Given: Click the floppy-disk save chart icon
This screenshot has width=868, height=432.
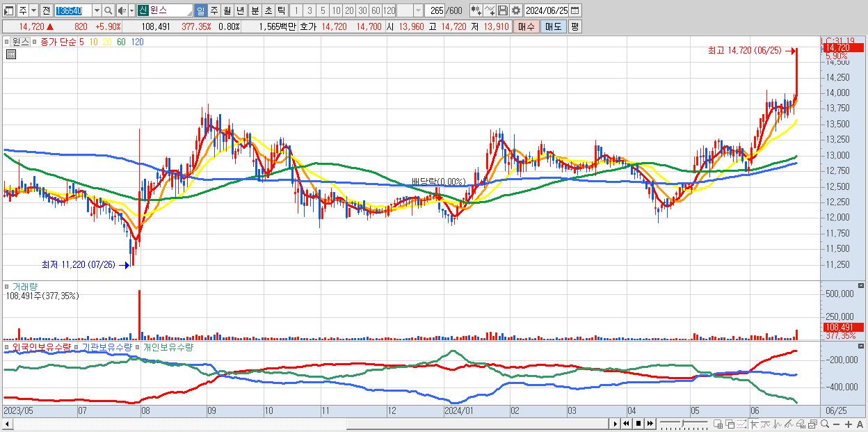Looking at the screenshot, I should coord(503,10).
